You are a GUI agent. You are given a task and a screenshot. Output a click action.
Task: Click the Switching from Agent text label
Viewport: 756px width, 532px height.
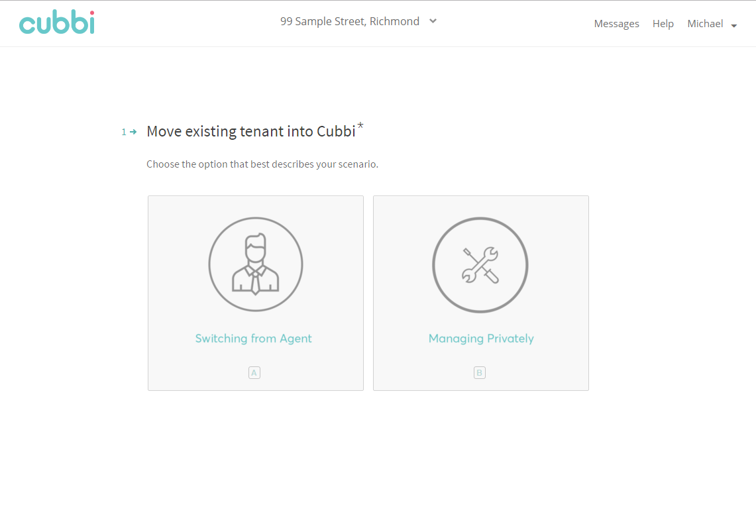pos(253,339)
